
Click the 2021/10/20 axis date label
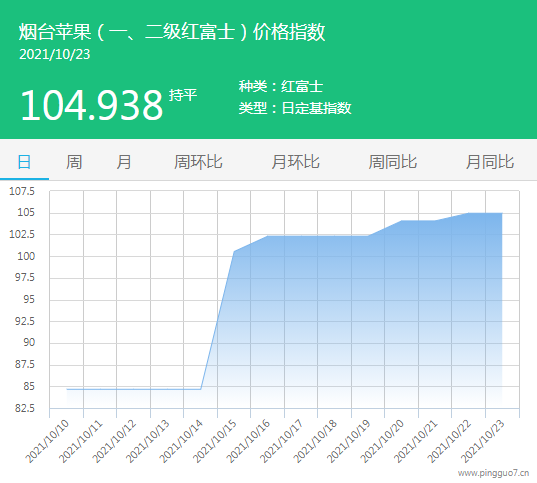click(382, 441)
